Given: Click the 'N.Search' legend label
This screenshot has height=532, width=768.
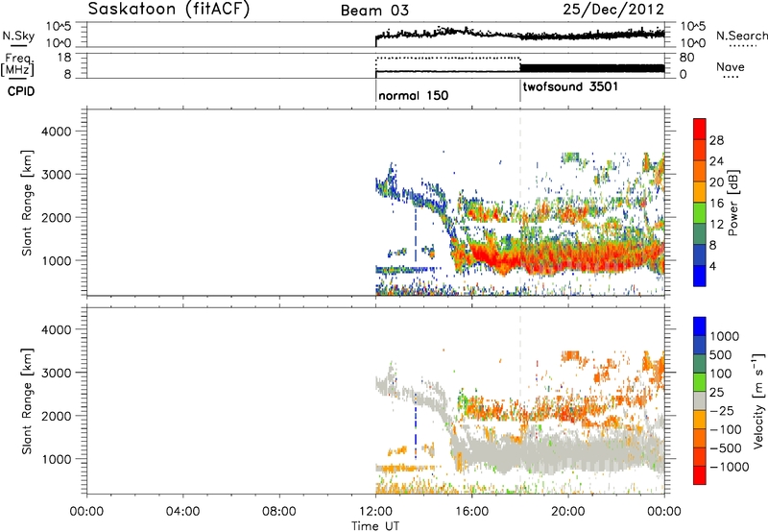Looking at the screenshot, I should click(x=741, y=36).
